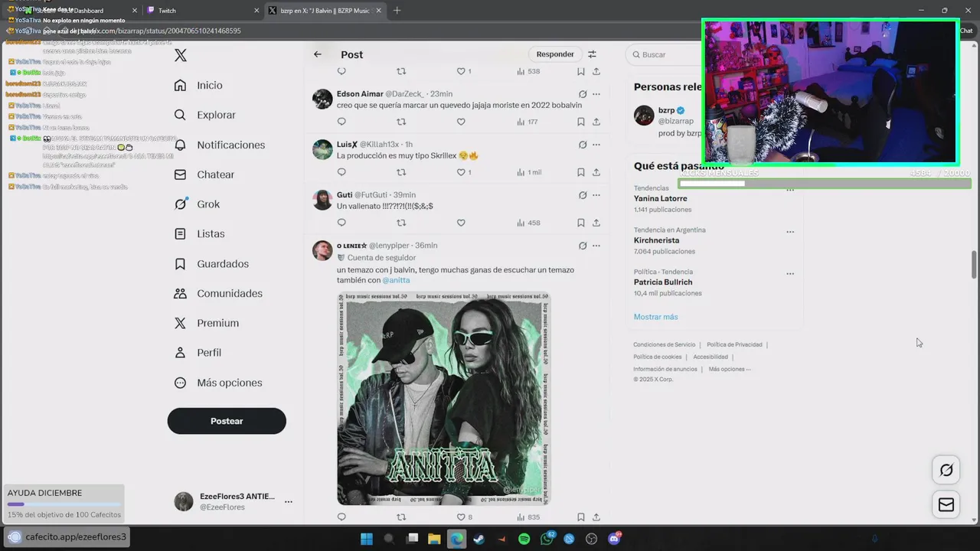980x551 pixels.
Task: Click the Responder button
Action: click(555, 54)
